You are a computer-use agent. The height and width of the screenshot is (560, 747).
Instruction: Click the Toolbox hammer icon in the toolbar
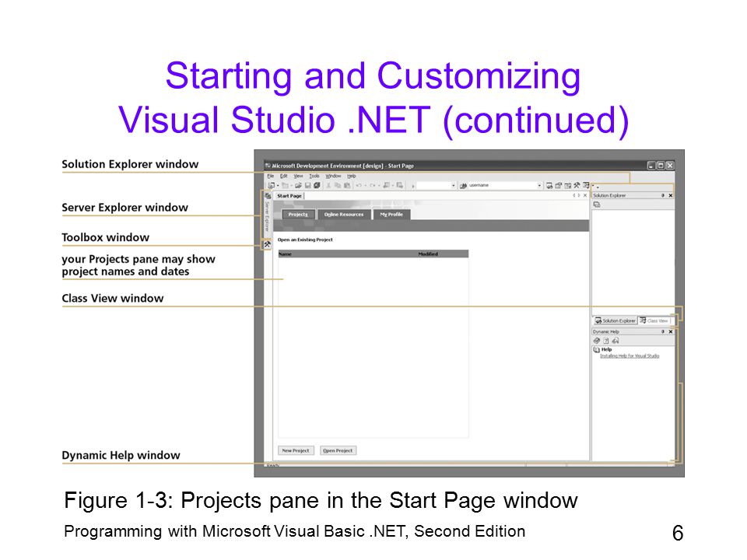coord(577,185)
